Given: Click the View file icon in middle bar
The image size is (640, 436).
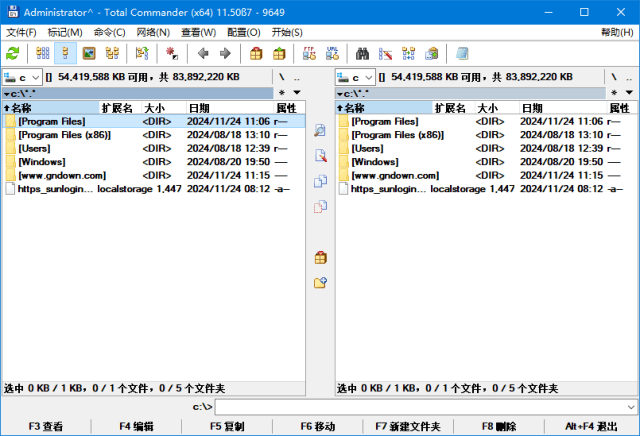Looking at the screenshot, I should [320, 131].
